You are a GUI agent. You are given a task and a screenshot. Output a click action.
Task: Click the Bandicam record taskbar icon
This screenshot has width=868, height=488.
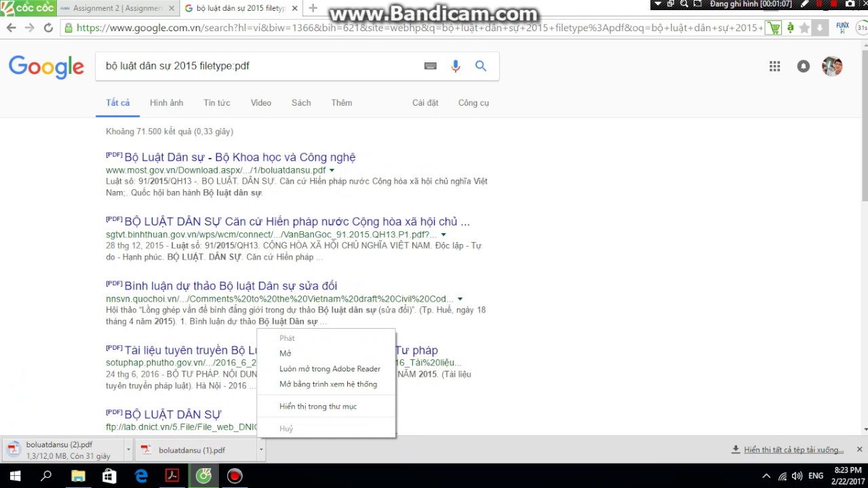click(x=235, y=476)
